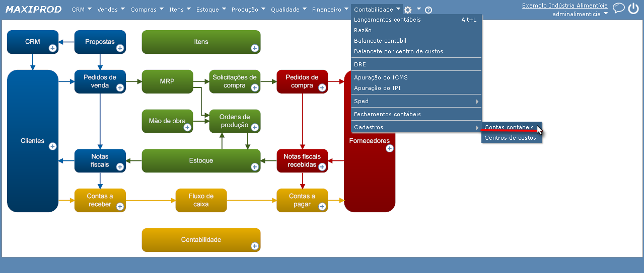Click plus icon on Contas a receber
Viewport: 644px width, 273px height.
coord(120,206)
